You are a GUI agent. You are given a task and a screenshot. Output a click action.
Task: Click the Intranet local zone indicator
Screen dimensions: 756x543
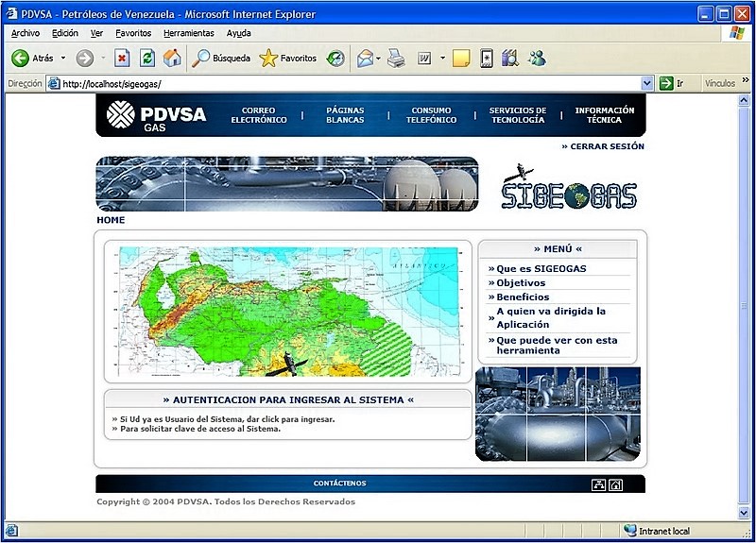point(656,531)
